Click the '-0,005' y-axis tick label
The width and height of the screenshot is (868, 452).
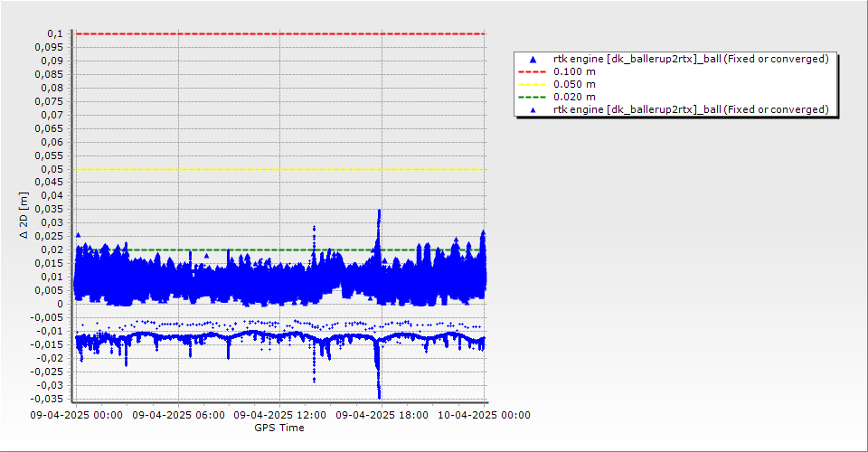click(x=47, y=318)
